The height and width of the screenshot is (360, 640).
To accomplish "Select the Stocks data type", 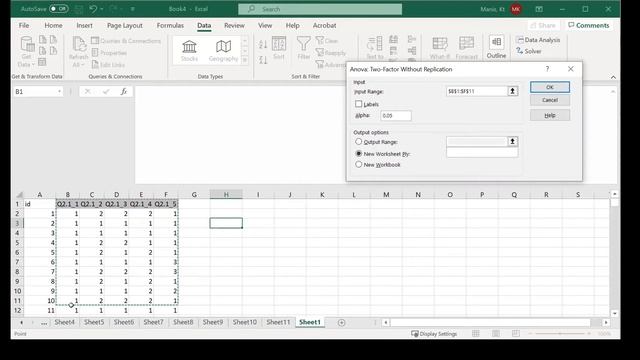I will [x=189, y=51].
